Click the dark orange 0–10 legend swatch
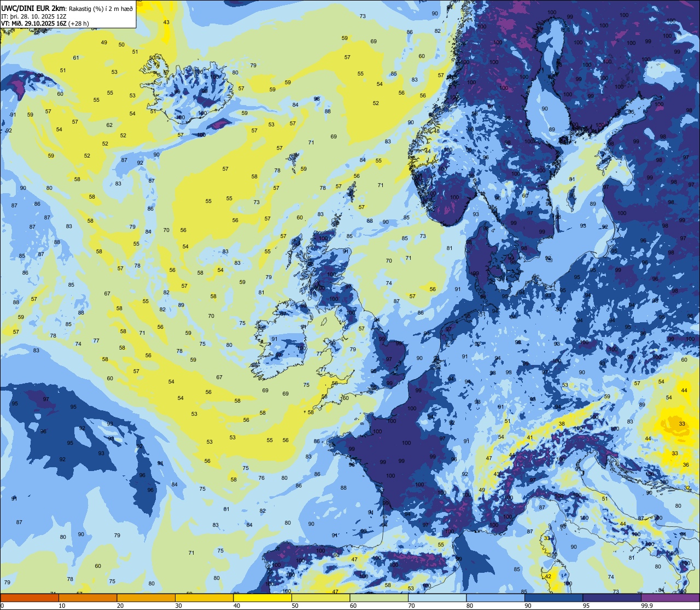The height and width of the screenshot is (610, 700). (30, 597)
